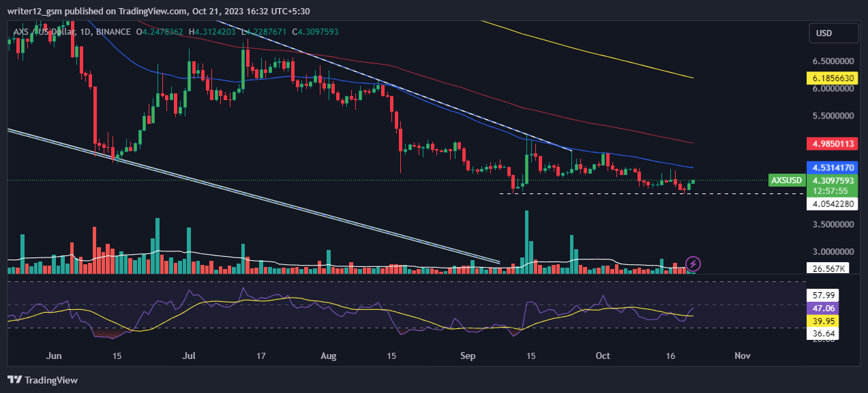
Task: Click the Sep label on time axis
Action: (x=468, y=356)
